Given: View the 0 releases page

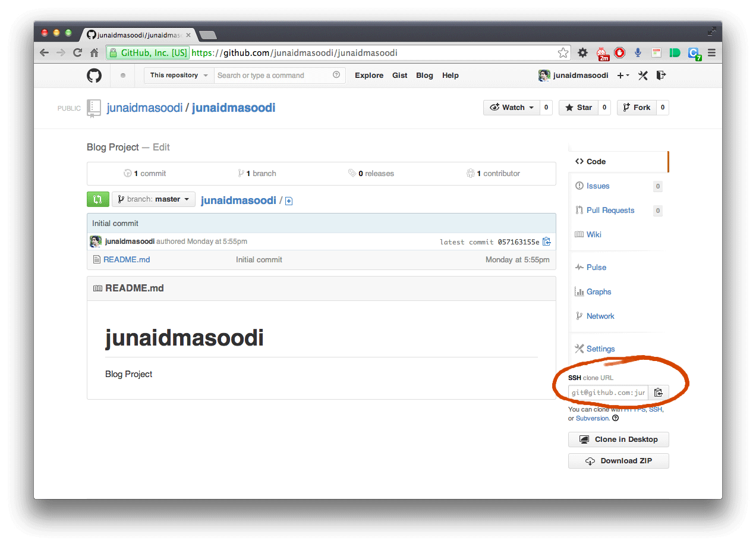Looking at the screenshot, I should [371, 174].
